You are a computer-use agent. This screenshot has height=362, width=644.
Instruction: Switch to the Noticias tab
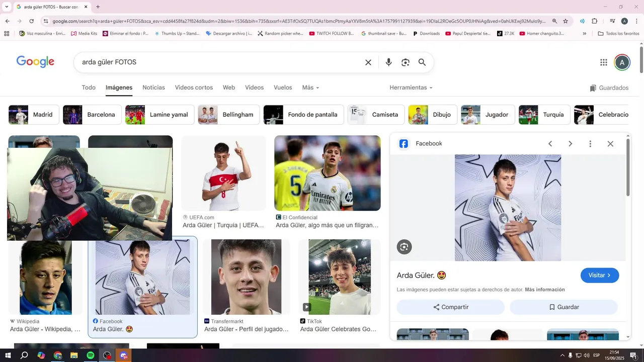pos(153,87)
